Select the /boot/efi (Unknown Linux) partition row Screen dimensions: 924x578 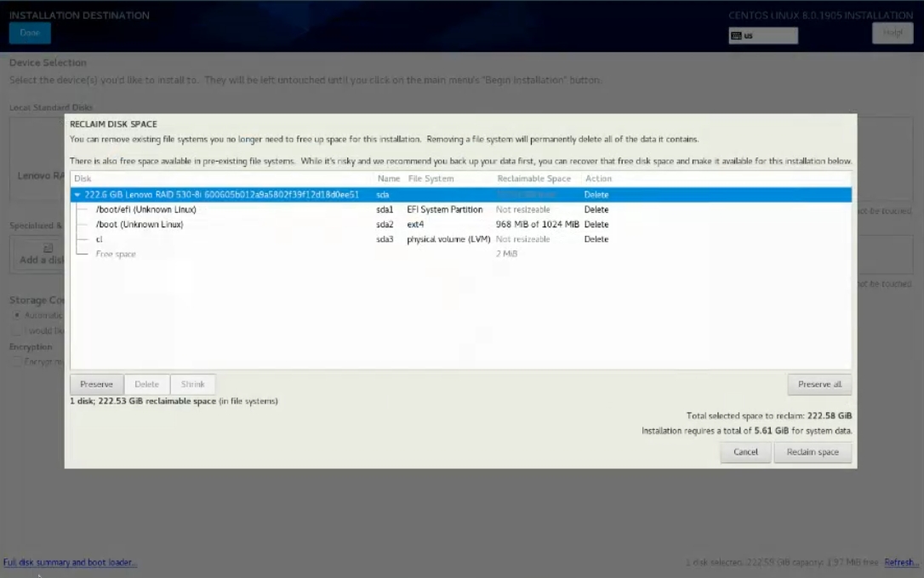[145, 209]
